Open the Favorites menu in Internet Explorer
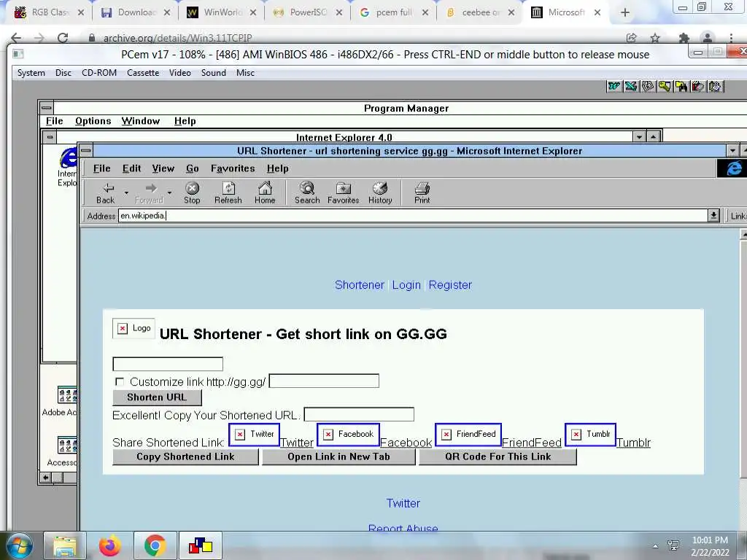The image size is (747, 560). click(233, 168)
